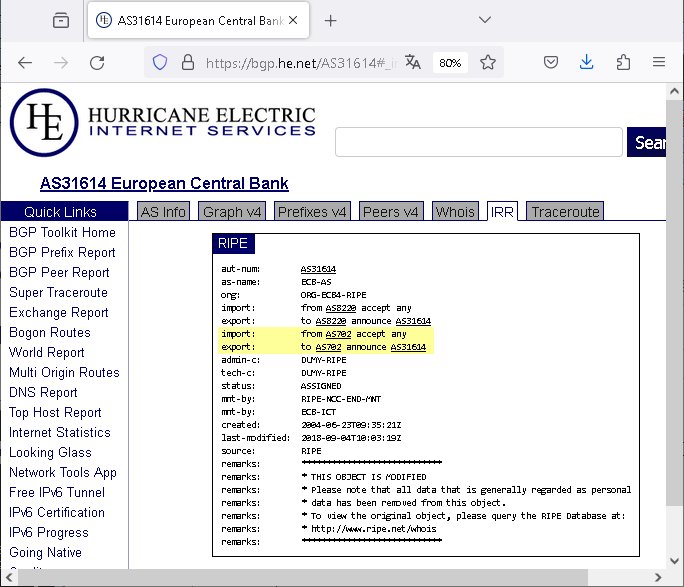The height and width of the screenshot is (587, 684).
Task: Open DNS Report link
Action: click(43, 392)
